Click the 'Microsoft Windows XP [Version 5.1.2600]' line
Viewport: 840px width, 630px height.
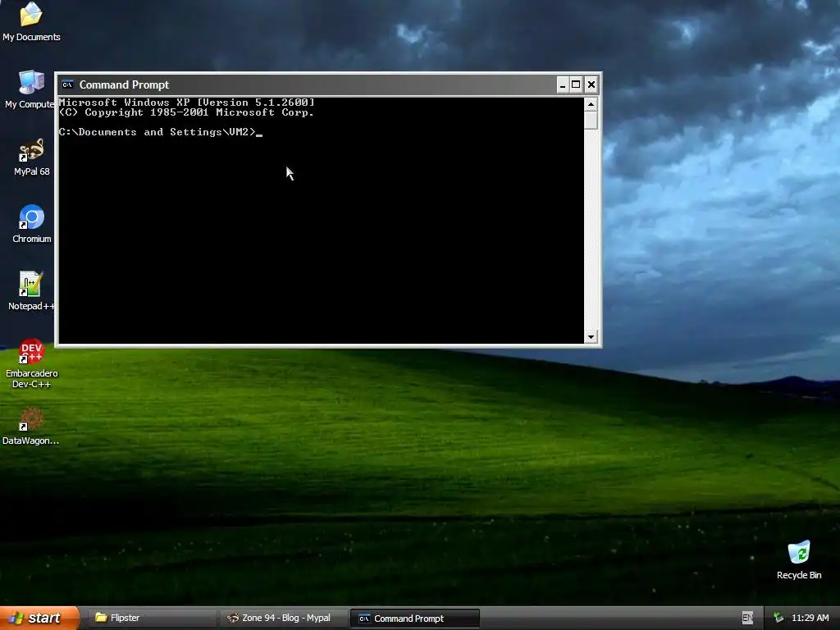186,102
